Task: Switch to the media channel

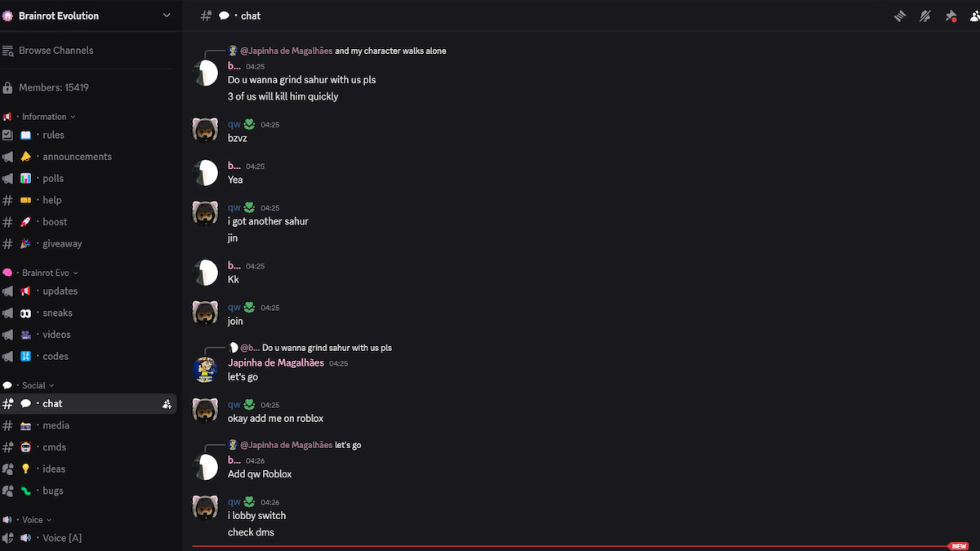Action: click(x=56, y=425)
